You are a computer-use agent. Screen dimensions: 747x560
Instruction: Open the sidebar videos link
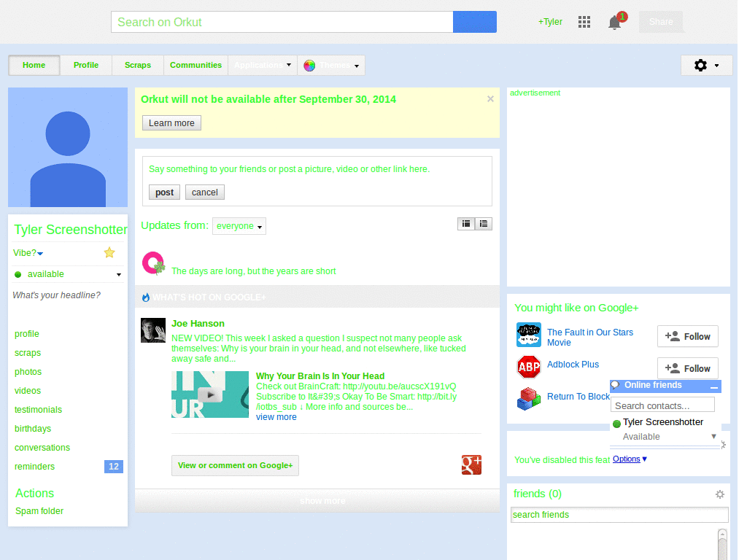(28, 391)
